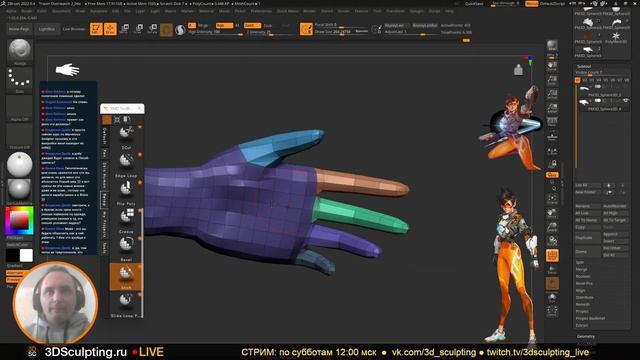Open LightBox browser
The width and height of the screenshot is (640, 360).
point(47,29)
